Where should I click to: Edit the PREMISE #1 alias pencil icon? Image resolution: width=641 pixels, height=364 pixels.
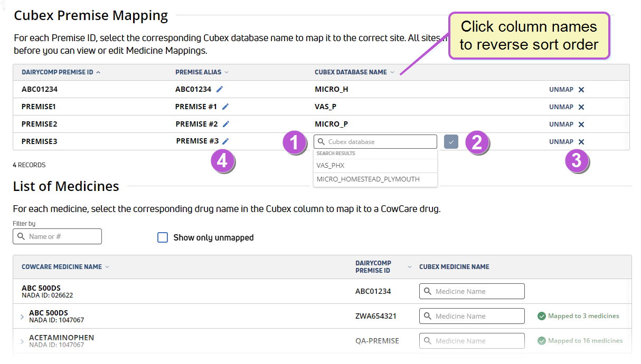225,107
